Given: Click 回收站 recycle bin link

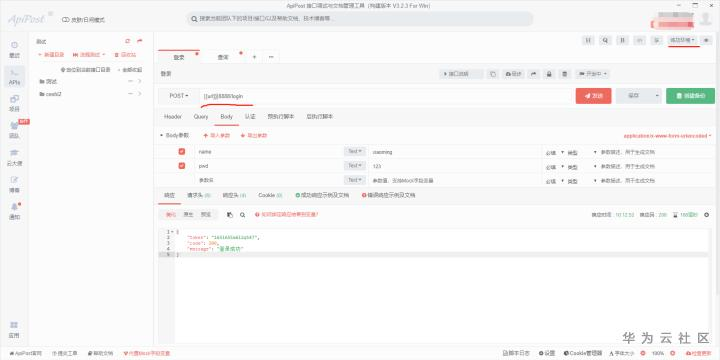Looking at the screenshot, I should tap(125, 55).
